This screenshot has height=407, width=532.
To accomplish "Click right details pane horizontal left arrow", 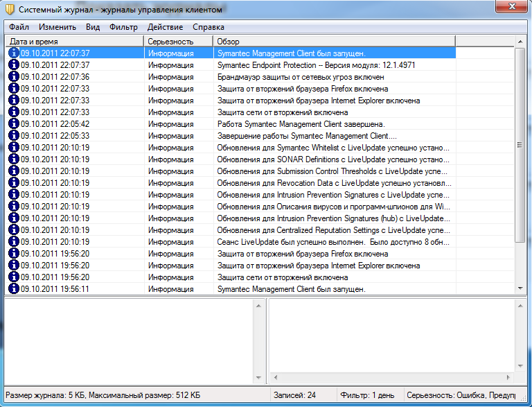I will (x=276, y=377).
